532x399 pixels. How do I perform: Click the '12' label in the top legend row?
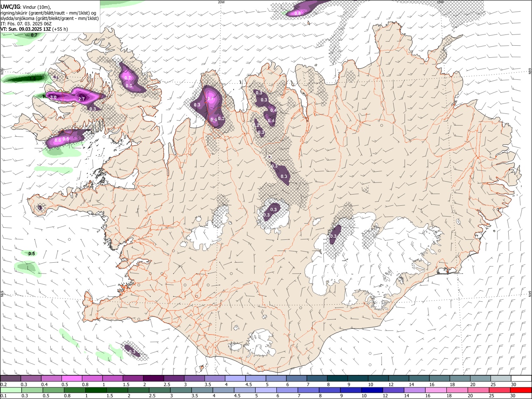click(391, 384)
